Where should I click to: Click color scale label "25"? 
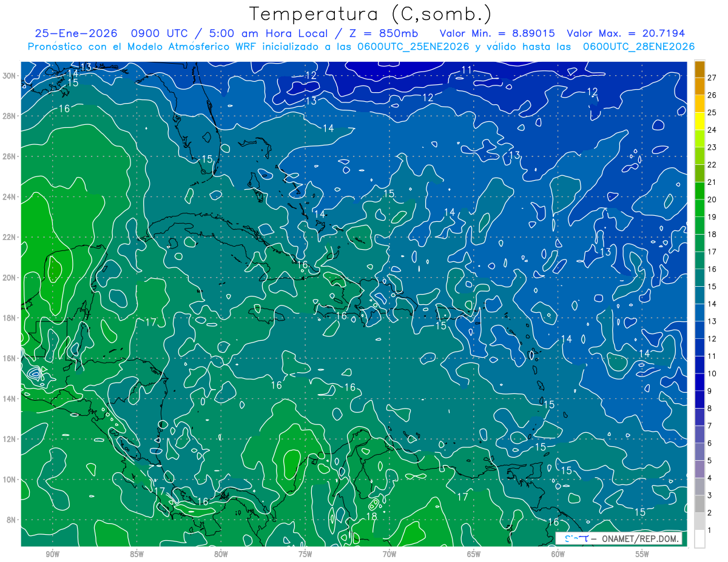click(712, 113)
